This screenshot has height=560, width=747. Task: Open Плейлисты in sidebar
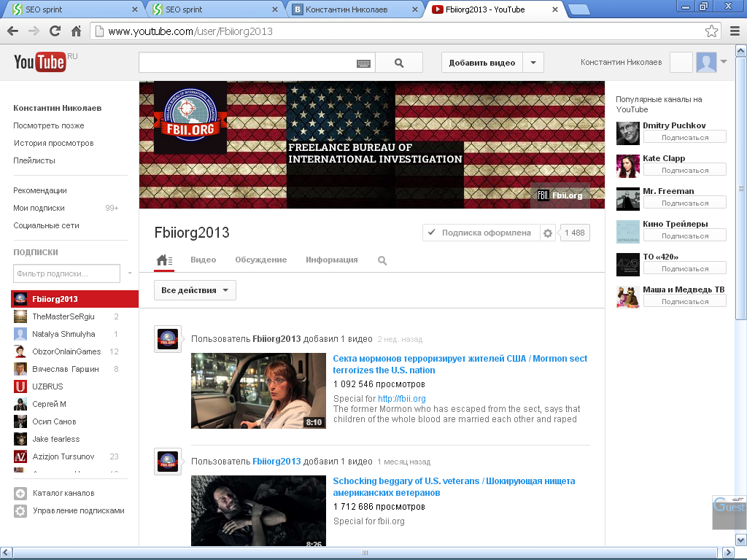pyautogui.click(x=34, y=161)
